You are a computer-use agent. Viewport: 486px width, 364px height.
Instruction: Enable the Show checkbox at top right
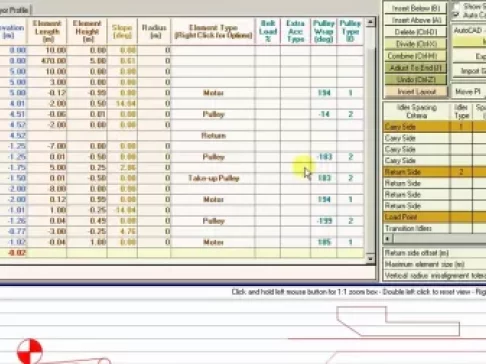click(456, 6)
